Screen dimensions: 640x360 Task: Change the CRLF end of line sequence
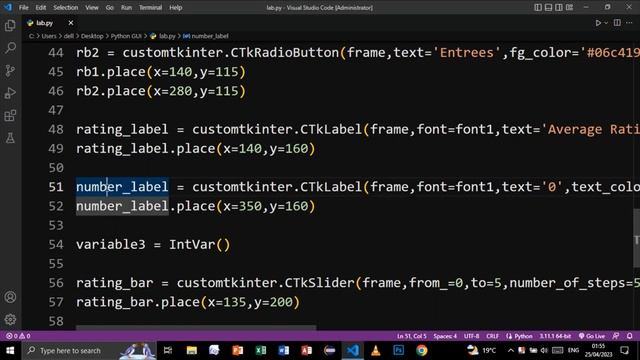click(492, 336)
